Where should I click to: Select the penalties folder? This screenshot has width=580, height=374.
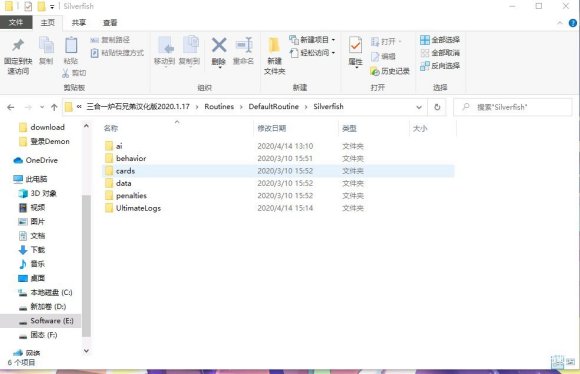point(277,196)
